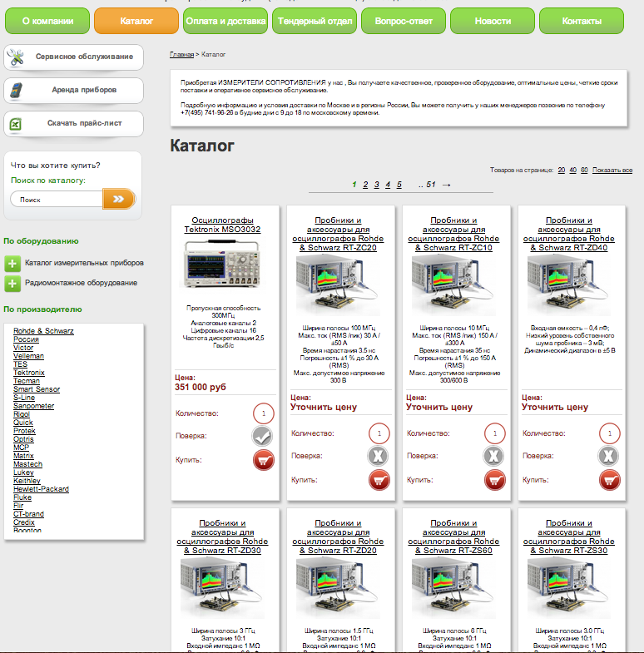This screenshot has height=653, width=644.
Task: Click quantity field for RT-ZC20
Action: [379, 433]
